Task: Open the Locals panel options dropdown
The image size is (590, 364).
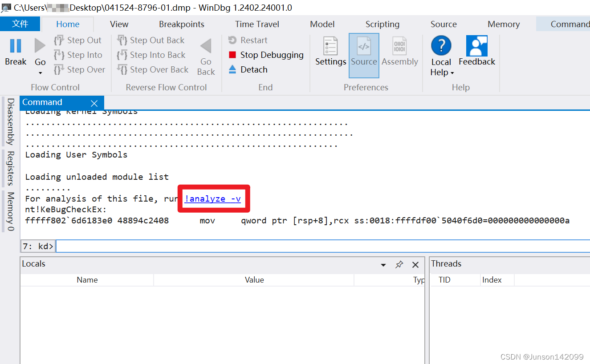Action: click(383, 265)
